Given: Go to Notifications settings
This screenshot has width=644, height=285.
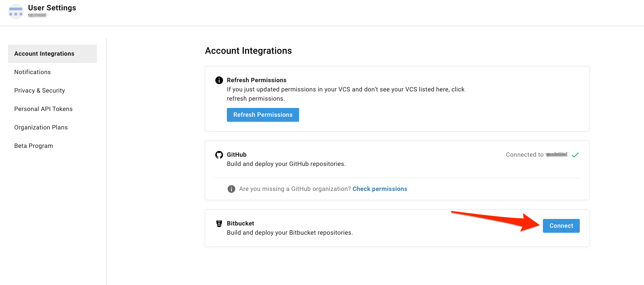Looking at the screenshot, I should coord(33,72).
